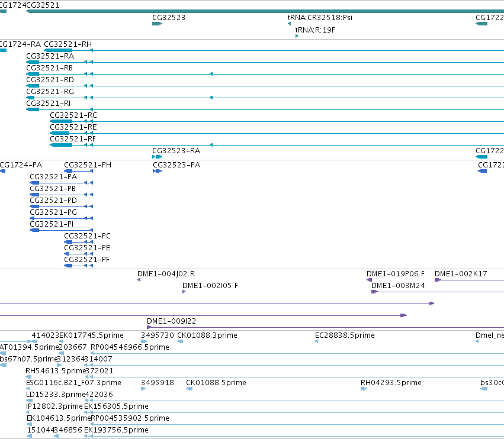Viewport: 504px width, 439px height.
Task: Click protein label CG32521-PC
Action: click(88, 236)
